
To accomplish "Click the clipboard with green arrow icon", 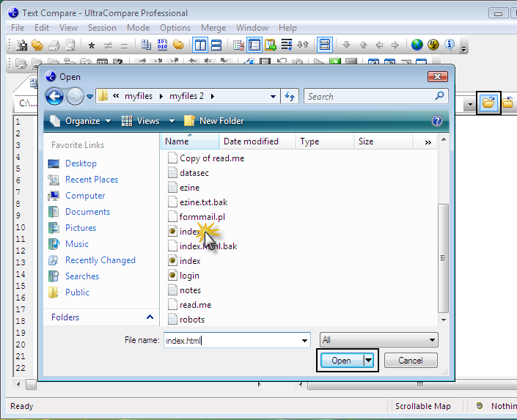I will 271,45.
